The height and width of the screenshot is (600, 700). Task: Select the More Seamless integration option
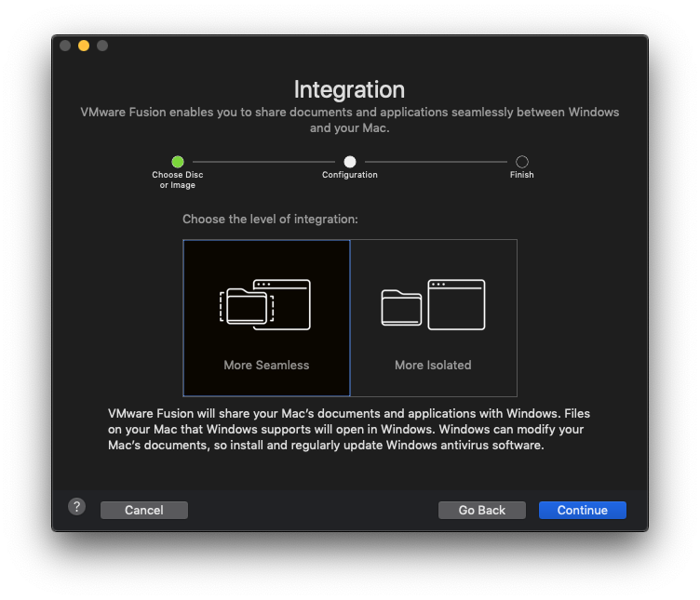click(x=266, y=318)
